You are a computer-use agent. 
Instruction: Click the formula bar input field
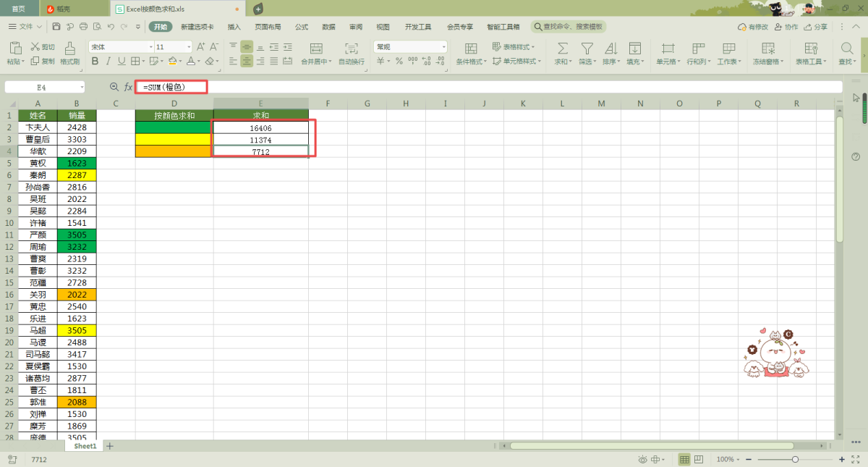coord(506,87)
